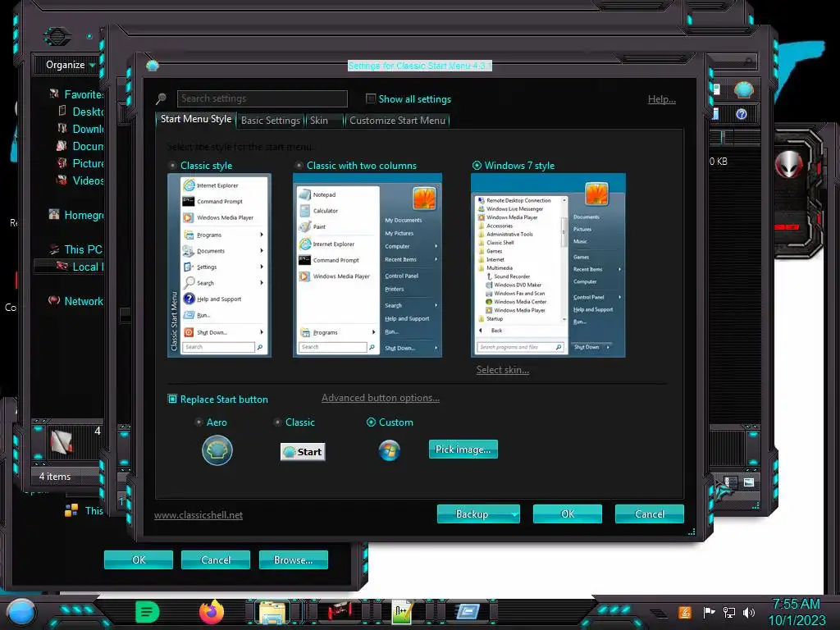Click the Videos folder icon in the Explorer sidebar
Image resolution: width=840 pixels, height=630 pixels.
point(62,180)
